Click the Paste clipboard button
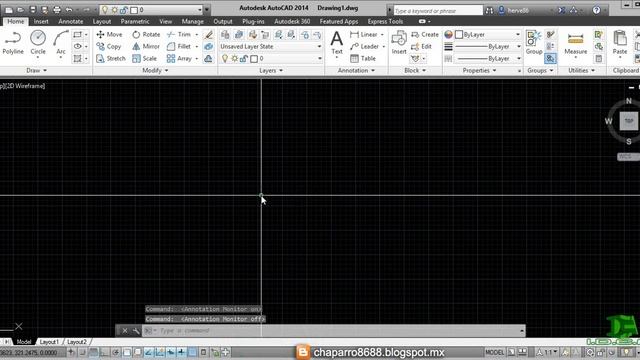This screenshot has height=360, width=640. pyautogui.click(x=620, y=43)
